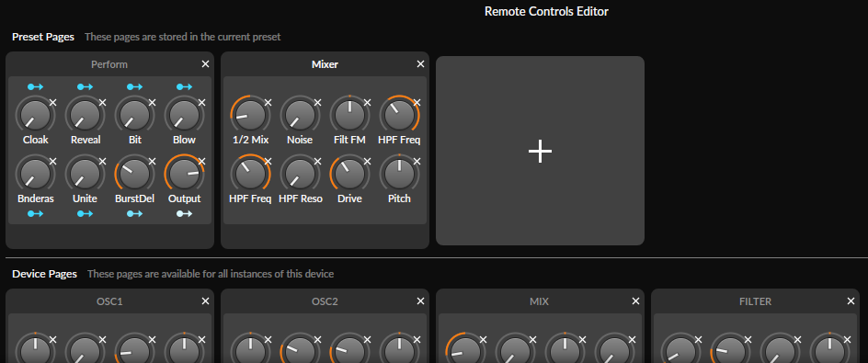Remove the 1/2 Mix knob mapping
868x363 pixels.
268,102
